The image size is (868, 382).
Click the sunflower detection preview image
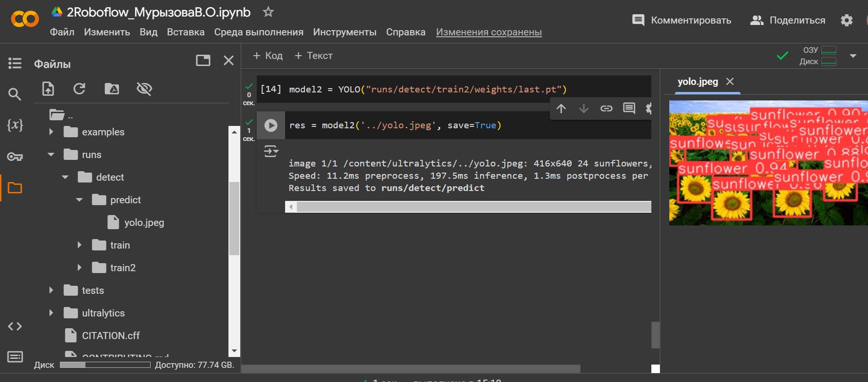[768, 163]
